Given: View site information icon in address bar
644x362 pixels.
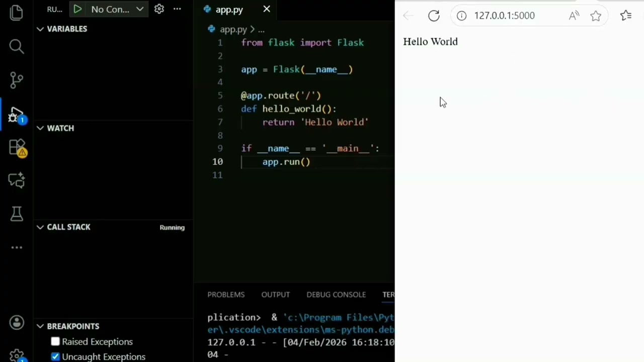Looking at the screenshot, I should (461, 16).
